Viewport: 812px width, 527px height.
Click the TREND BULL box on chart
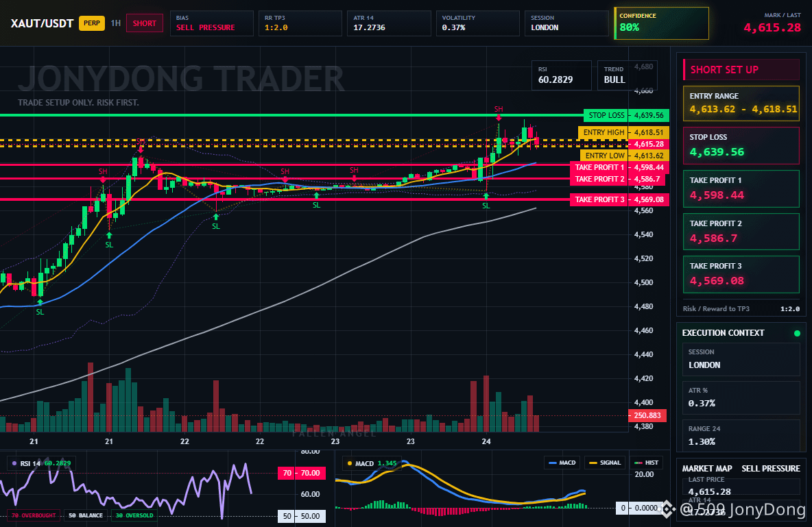pyautogui.click(x=627, y=75)
